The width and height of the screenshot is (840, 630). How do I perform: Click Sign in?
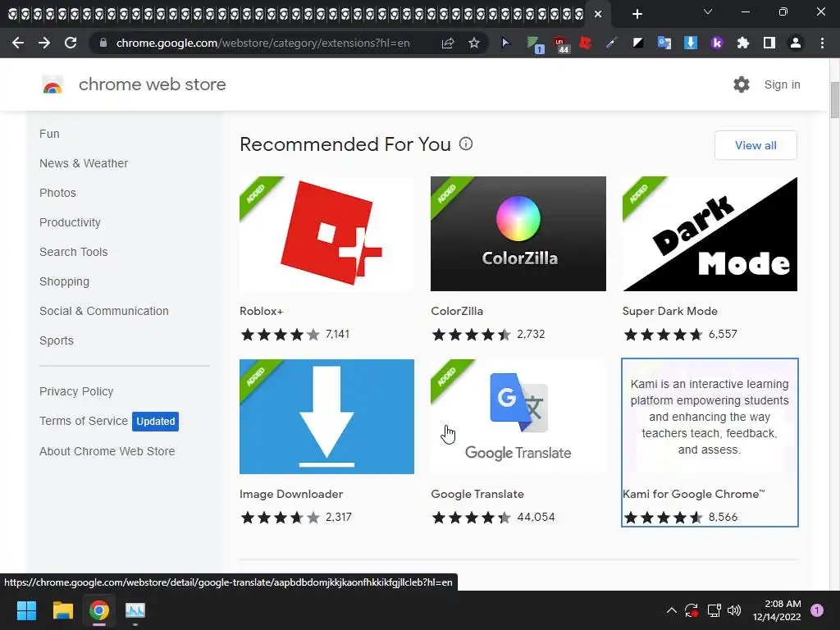[782, 84]
